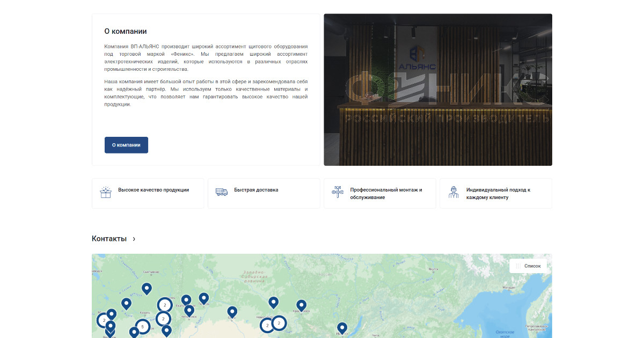Open the 'Контакты' section heading link

[109, 239]
